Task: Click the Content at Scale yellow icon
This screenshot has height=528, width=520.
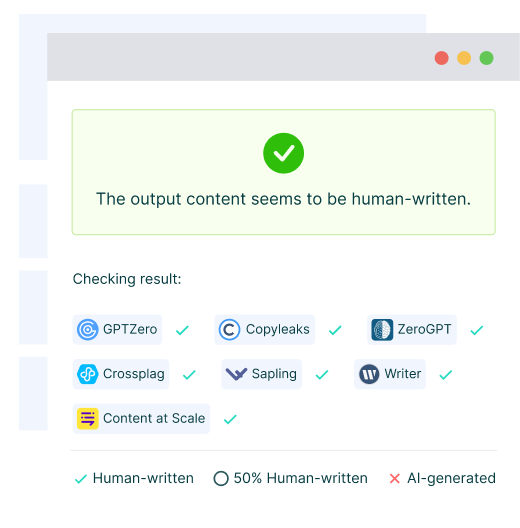Action: point(88,419)
